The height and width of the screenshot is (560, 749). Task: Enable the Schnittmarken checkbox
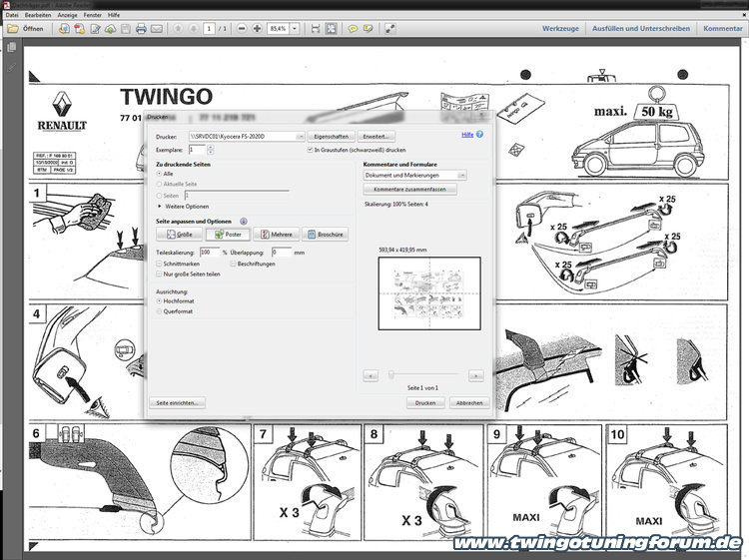point(159,264)
